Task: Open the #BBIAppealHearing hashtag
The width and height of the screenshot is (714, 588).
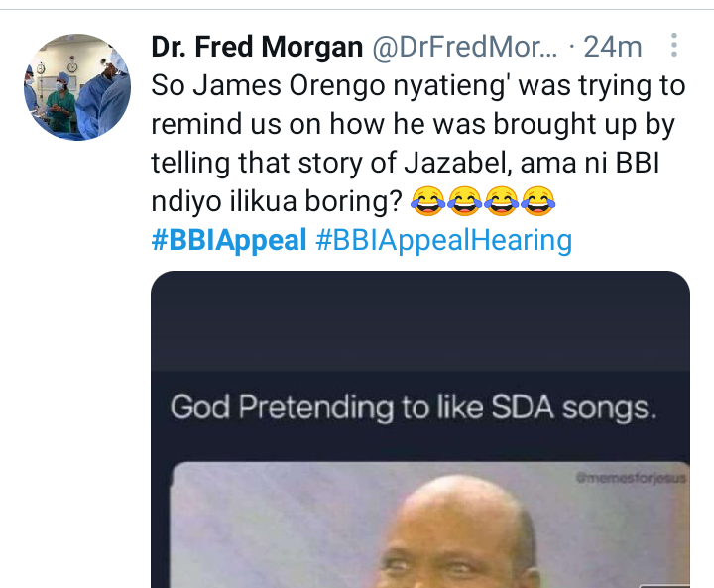Action: pos(444,241)
